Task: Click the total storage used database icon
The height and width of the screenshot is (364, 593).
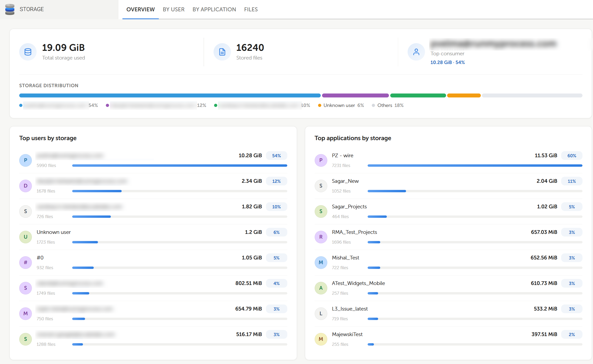Action: [x=28, y=52]
